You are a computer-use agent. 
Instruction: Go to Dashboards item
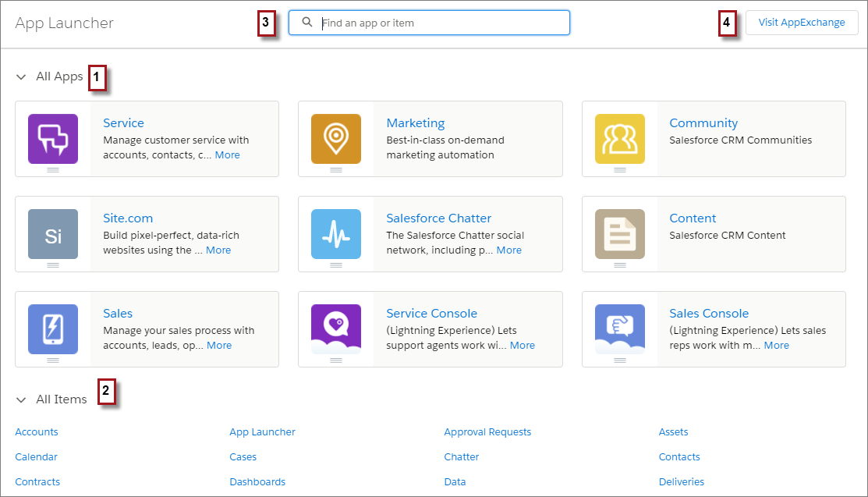[x=257, y=482]
